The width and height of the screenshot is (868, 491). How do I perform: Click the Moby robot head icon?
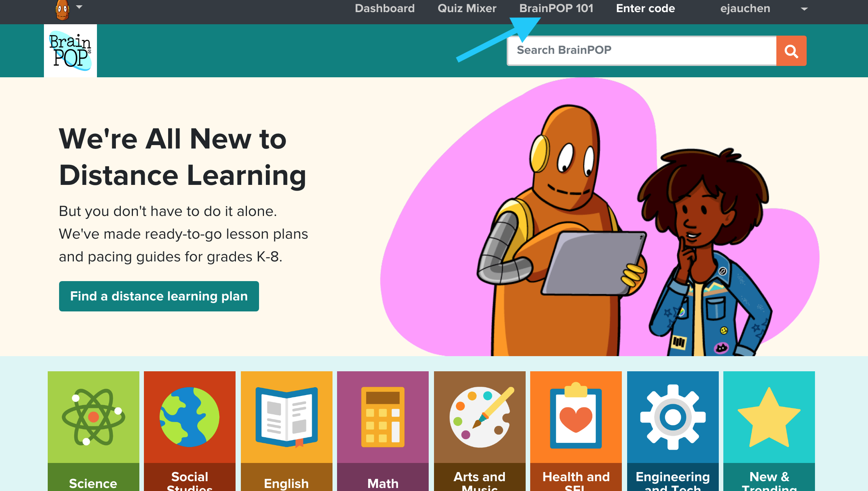click(62, 9)
